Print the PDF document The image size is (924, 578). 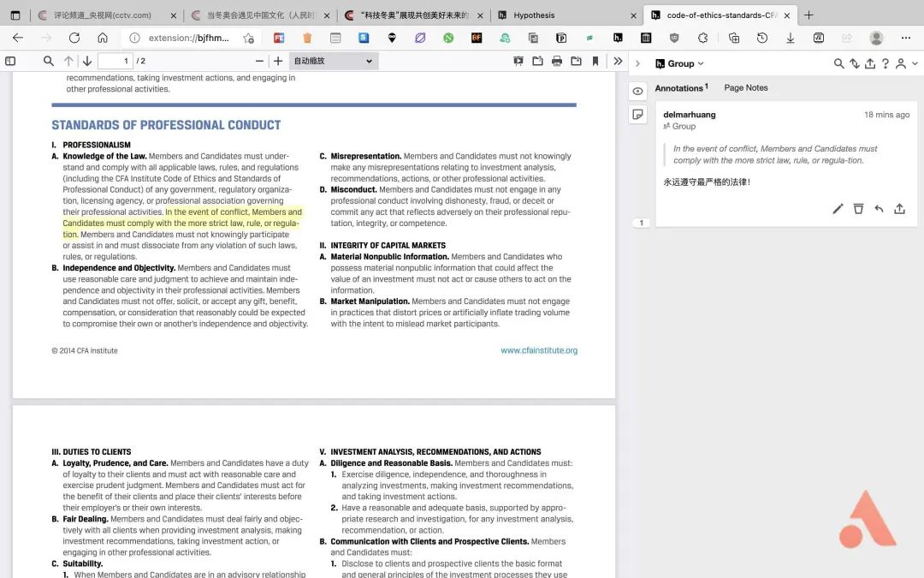[557, 61]
